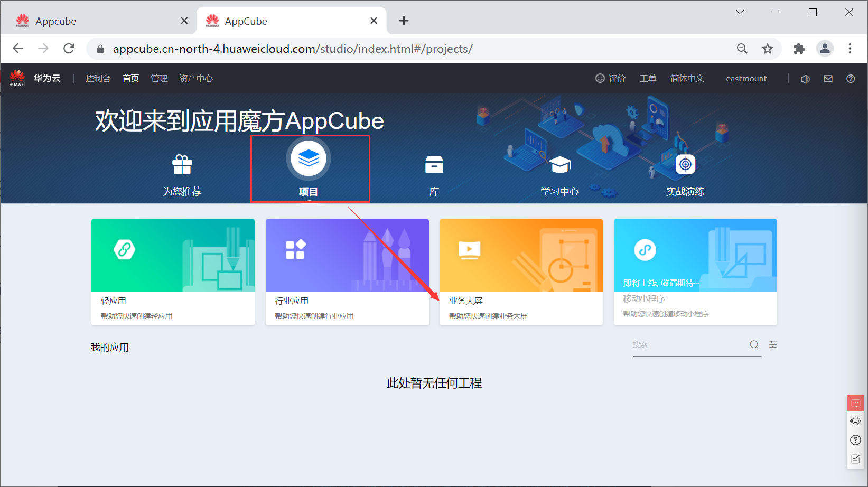Screen dimensions: 868x487
Task: Click the search magnifier beside 搜索 field
Action: click(x=754, y=344)
